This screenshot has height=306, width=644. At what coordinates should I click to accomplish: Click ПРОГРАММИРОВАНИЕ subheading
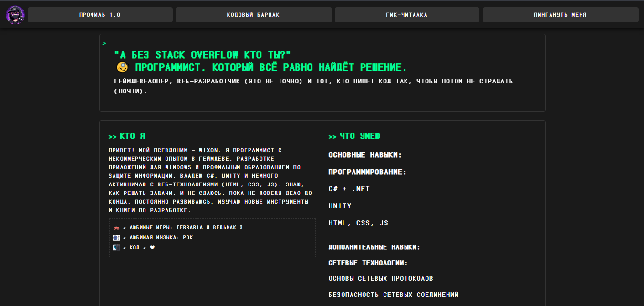(x=367, y=172)
